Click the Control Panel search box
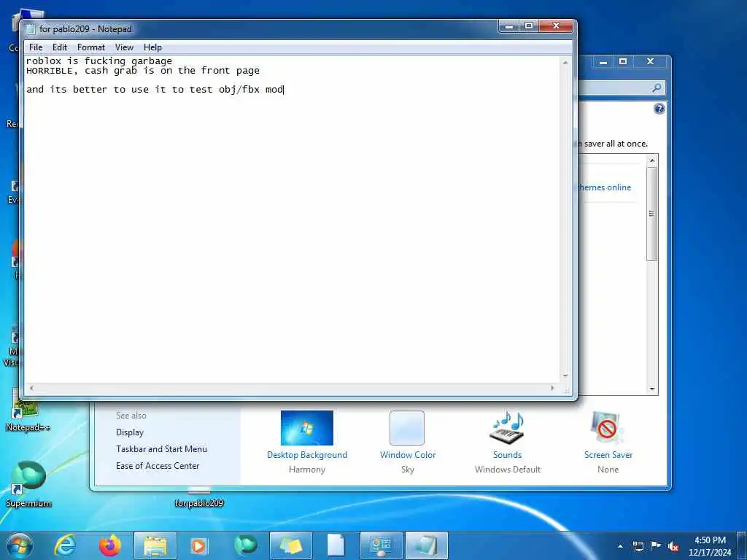The height and width of the screenshot is (560, 747). click(622, 87)
